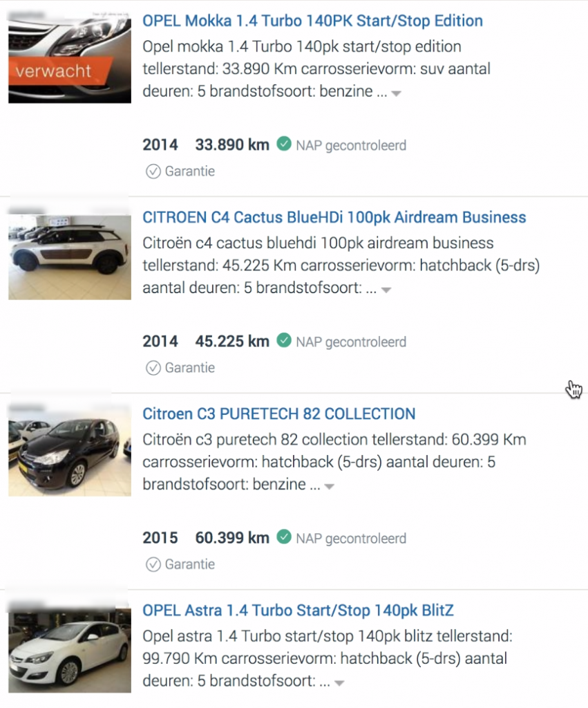Click Garantie checkmark icon under C4 Cactus
The height and width of the screenshot is (708, 588).
pyautogui.click(x=153, y=368)
